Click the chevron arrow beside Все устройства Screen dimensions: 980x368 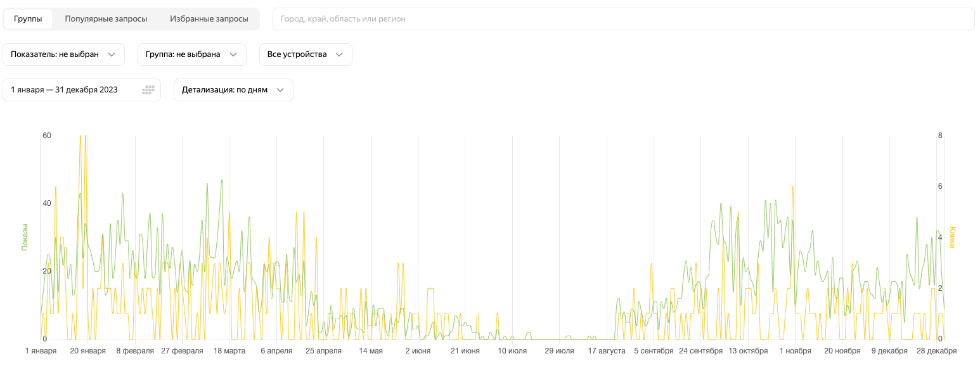[339, 54]
